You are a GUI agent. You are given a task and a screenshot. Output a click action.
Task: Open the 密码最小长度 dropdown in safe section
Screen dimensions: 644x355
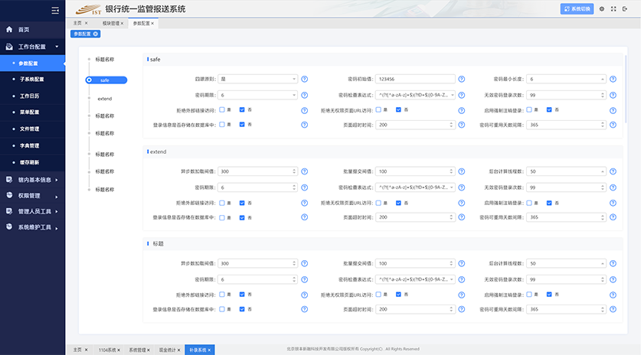point(567,79)
